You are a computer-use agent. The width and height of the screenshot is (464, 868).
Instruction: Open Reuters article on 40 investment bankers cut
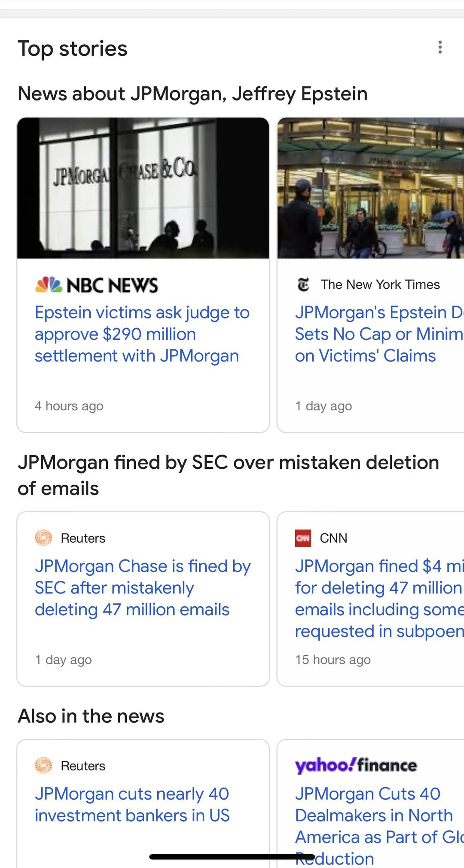pyautogui.click(x=132, y=805)
